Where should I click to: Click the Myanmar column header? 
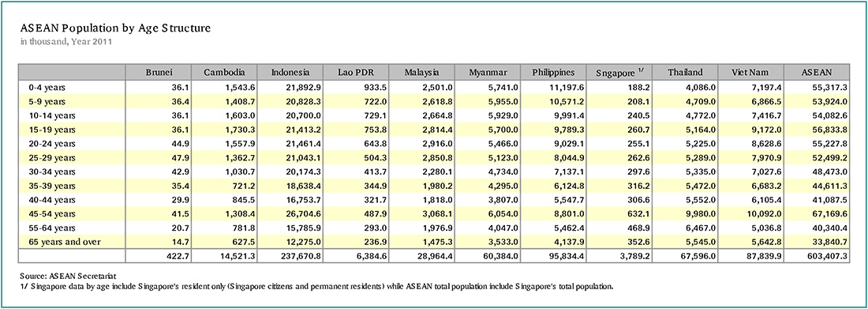[x=487, y=72]
